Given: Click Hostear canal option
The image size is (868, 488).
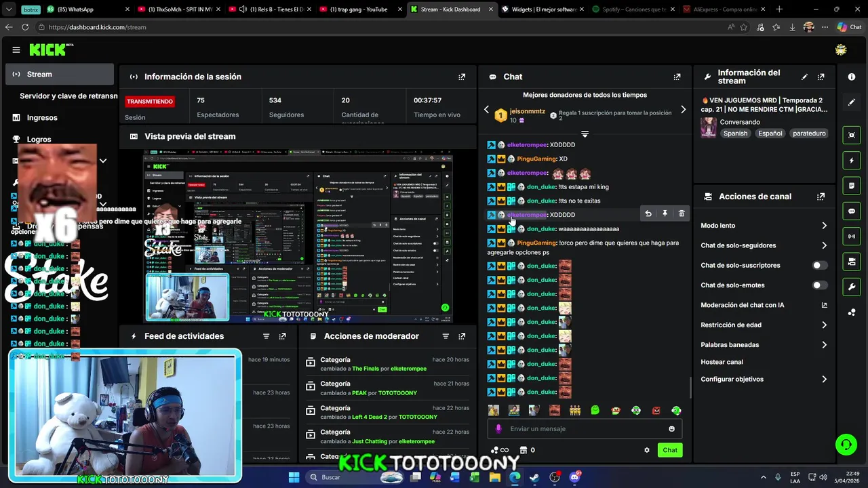Looking at the screenshot, I should point(722,362).
